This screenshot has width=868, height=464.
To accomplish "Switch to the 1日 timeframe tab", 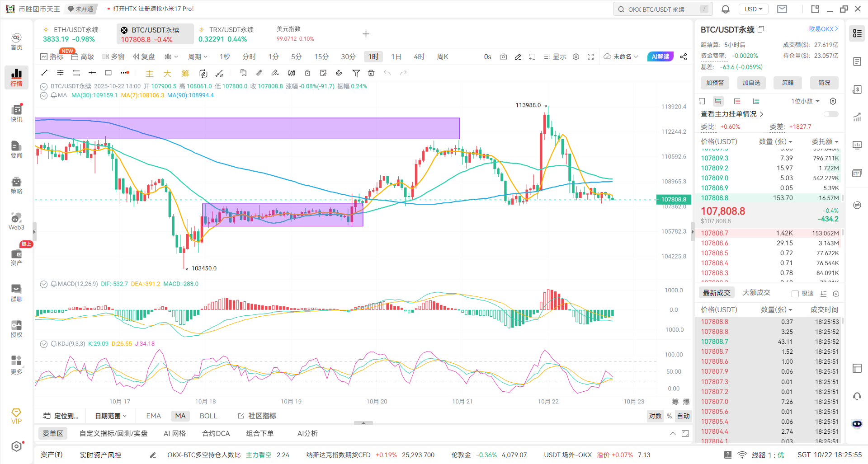I will (x=396, y=56).
